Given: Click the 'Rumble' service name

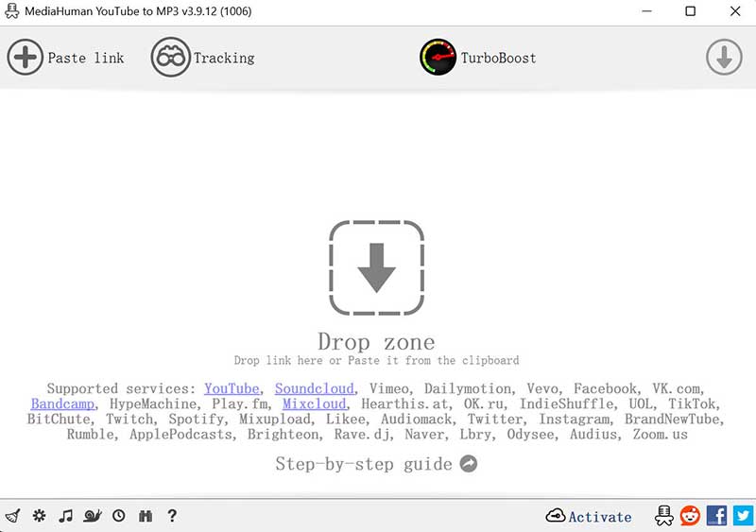Looking at the screenshot, I should [x=90, y=435].
